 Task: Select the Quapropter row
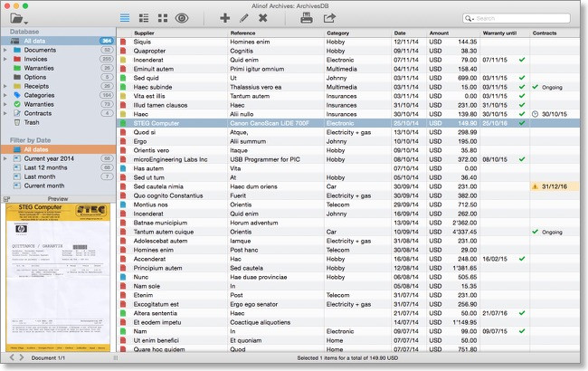pyautogui.click(x=348, y=51)
